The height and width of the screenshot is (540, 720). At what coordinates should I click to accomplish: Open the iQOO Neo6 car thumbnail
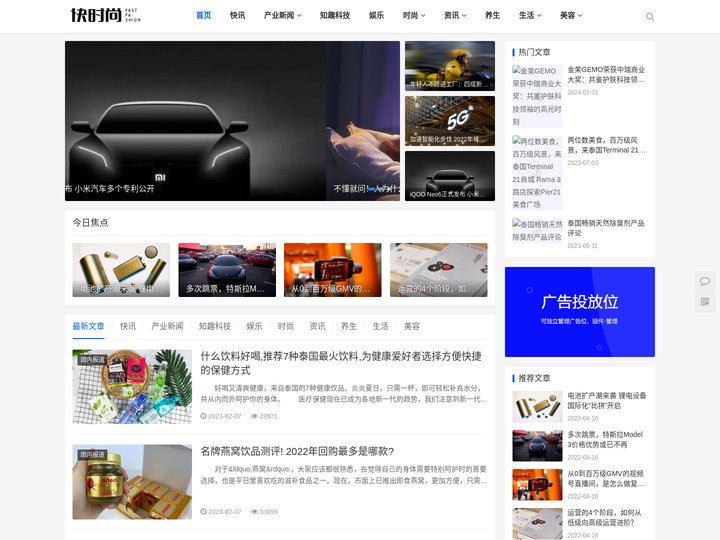pos(450,176)
